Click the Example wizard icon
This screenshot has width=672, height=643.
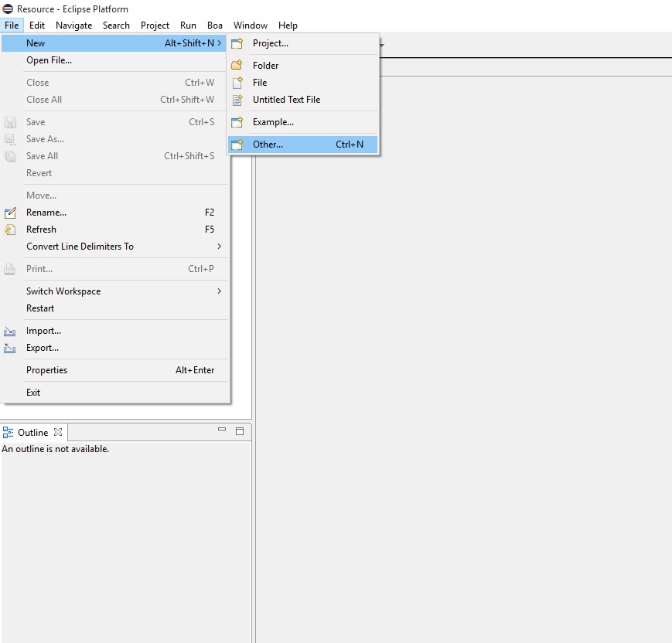[237, 122]
